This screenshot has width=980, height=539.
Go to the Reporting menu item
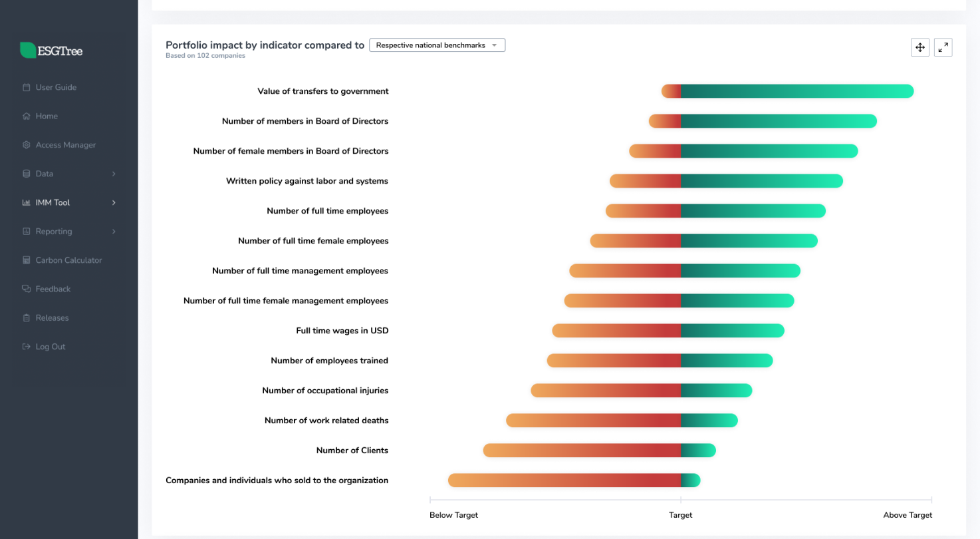tap(54, 232)
